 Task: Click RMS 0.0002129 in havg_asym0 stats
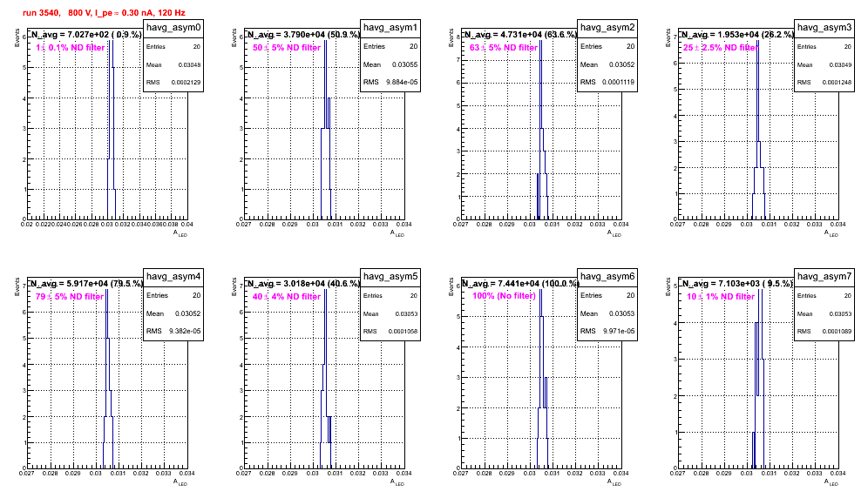(x=173, y=82)
